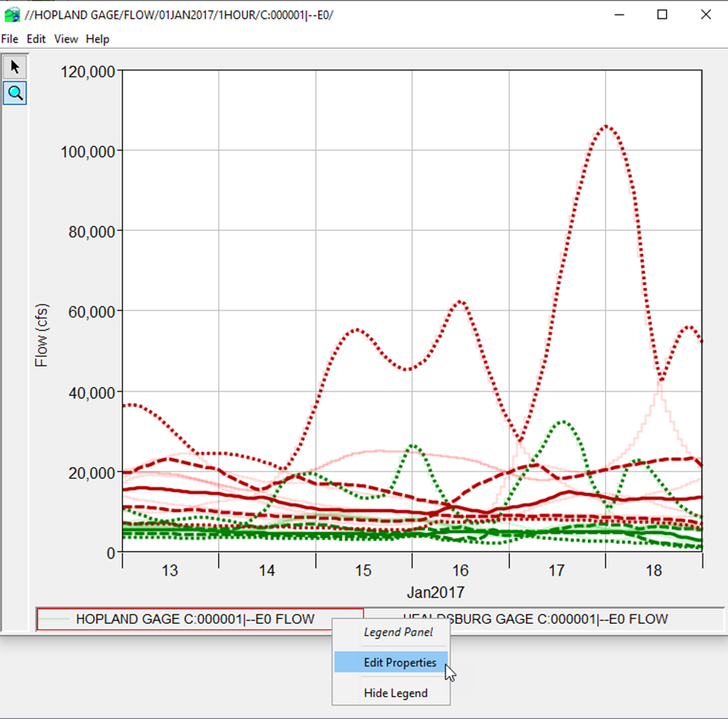Click day 13 on the time axis
The width and height of the screenshot is (728, 719).
(170, 570)
